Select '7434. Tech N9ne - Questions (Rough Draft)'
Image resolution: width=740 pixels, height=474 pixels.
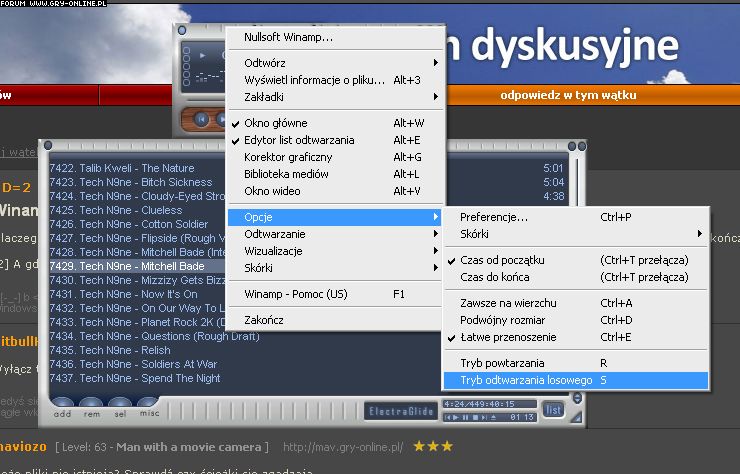(x=154, y=336)
